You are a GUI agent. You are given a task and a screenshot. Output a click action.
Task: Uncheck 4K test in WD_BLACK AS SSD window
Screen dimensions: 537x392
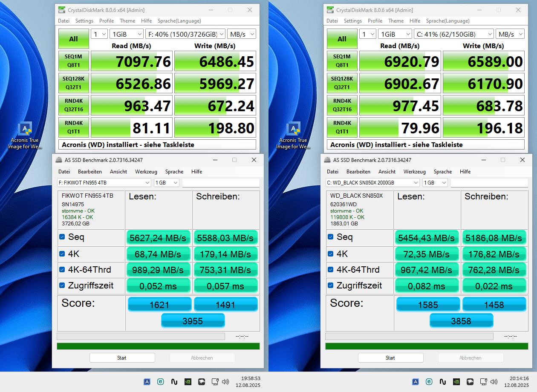tap(331, 254)
